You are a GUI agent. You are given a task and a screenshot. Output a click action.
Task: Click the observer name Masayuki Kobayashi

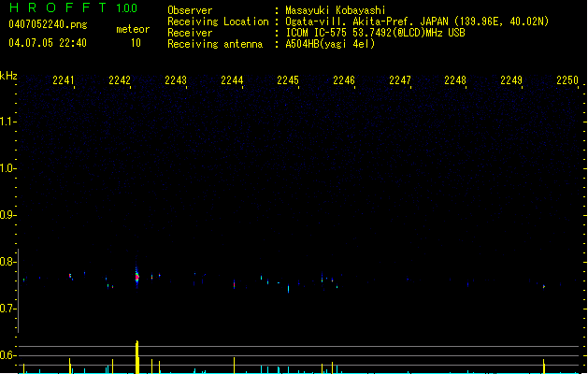tap(336, 10)
